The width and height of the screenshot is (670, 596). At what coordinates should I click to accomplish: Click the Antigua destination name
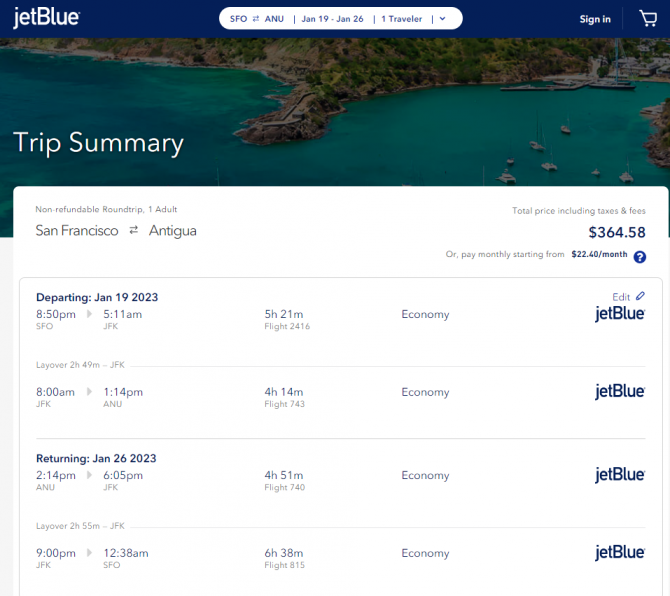point(173,231)
